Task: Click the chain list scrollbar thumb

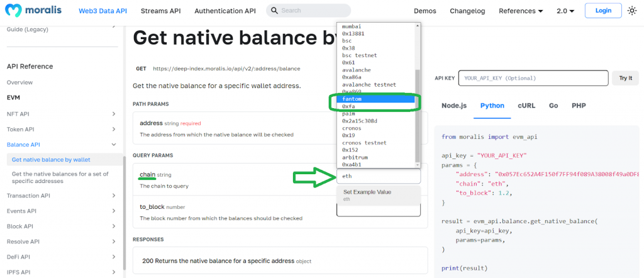Action: pos(418,116)
